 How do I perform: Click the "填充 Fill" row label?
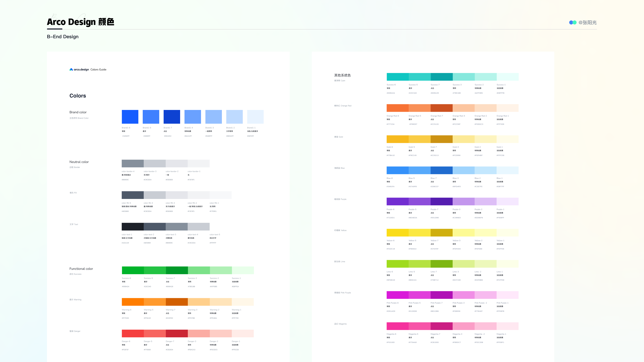click(73, 193)
